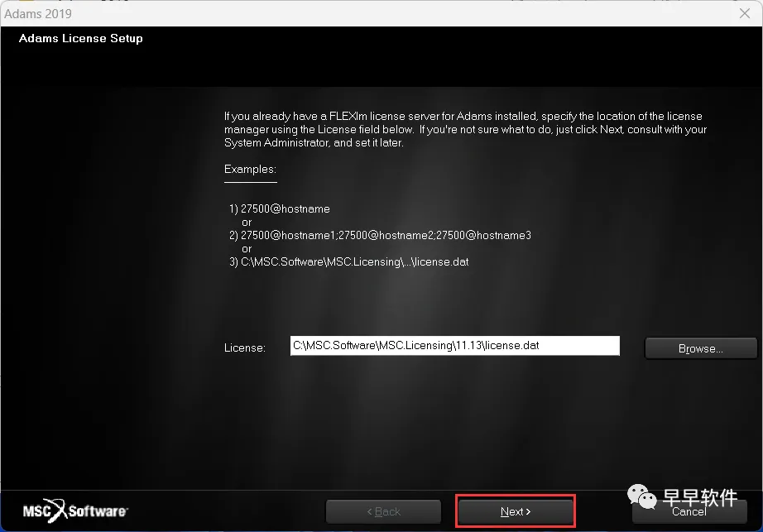763x532 pixels.
Task: Focus the License path input field
Action: 455,346
